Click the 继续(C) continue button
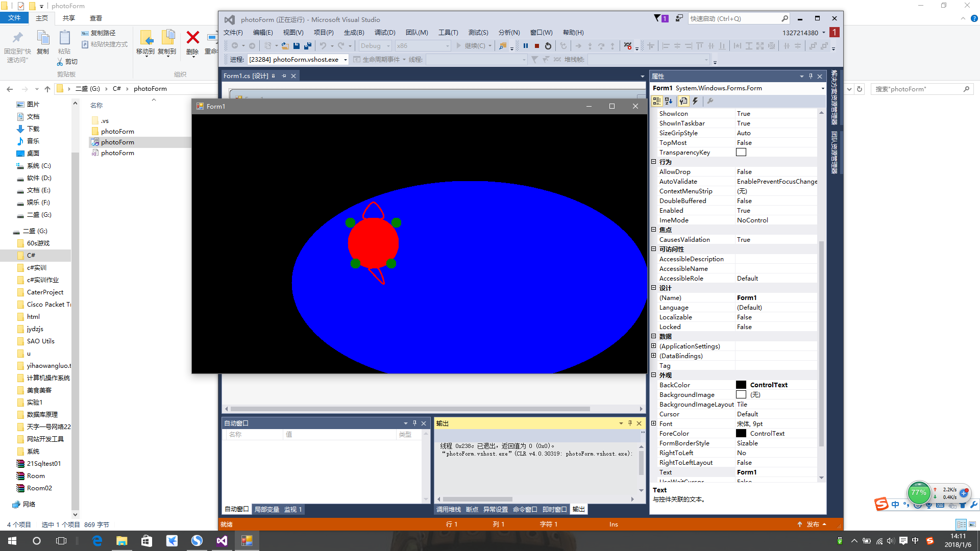The height and width of the screenshot is (551, 980). pyautogui.click(x=473, y=46)
